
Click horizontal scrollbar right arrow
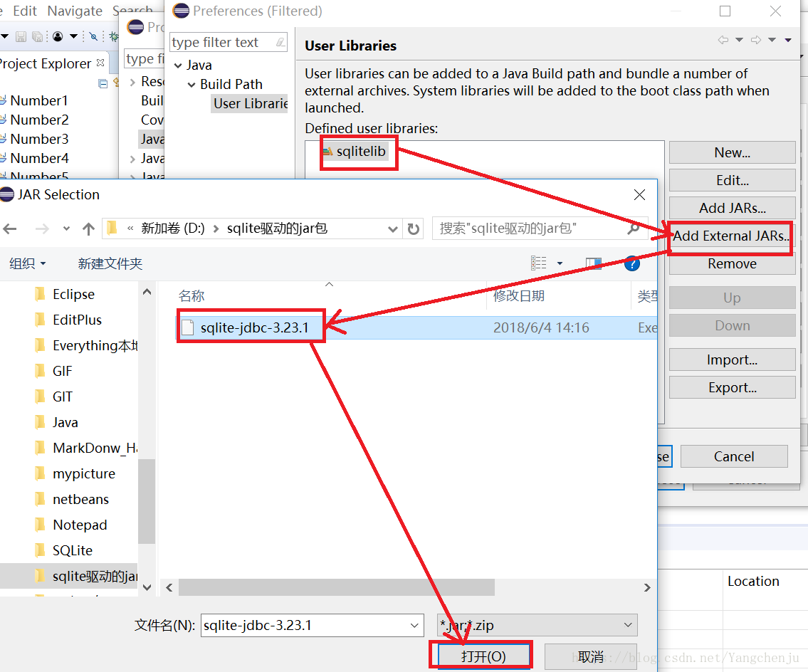click(x=647, y=587)
